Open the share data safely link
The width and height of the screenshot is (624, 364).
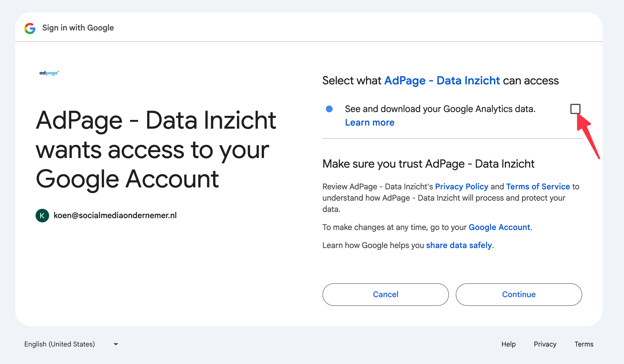coord(459,245)
